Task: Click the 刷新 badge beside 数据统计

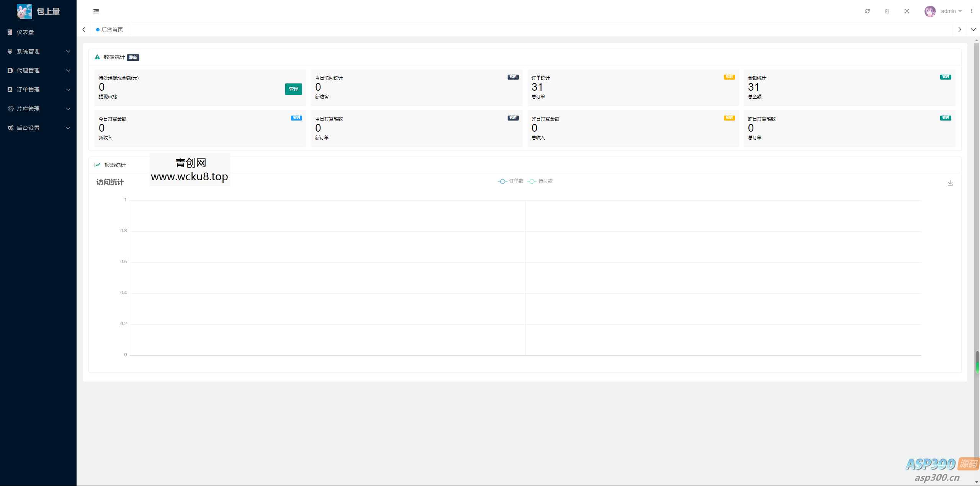Action: pyautogui.click(x=133, y=57)
